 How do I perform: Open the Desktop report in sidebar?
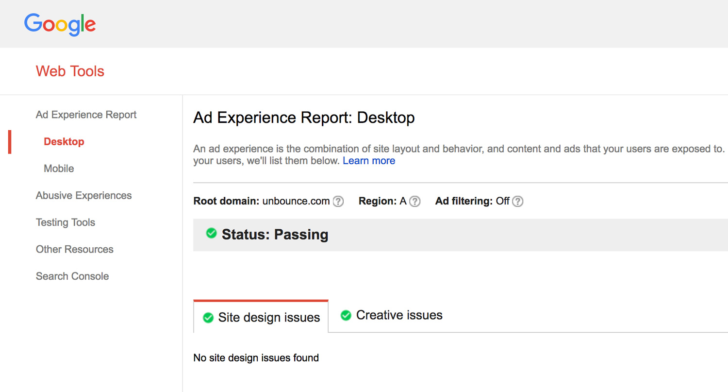[64, 142]
